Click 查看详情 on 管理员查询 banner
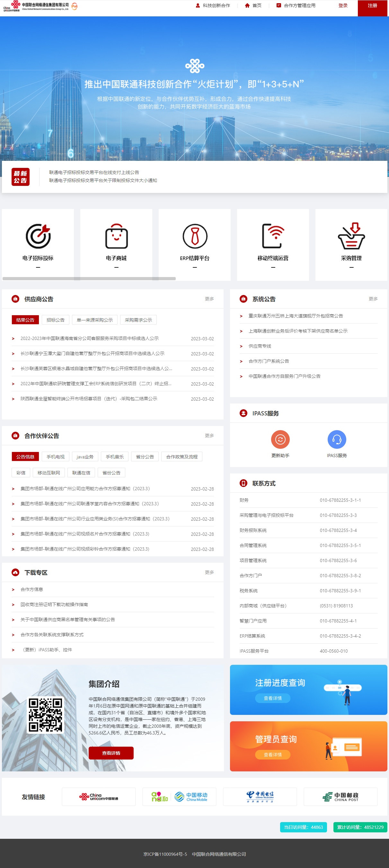Viewport: 389px width, 868px height. [x=272, y=755]
